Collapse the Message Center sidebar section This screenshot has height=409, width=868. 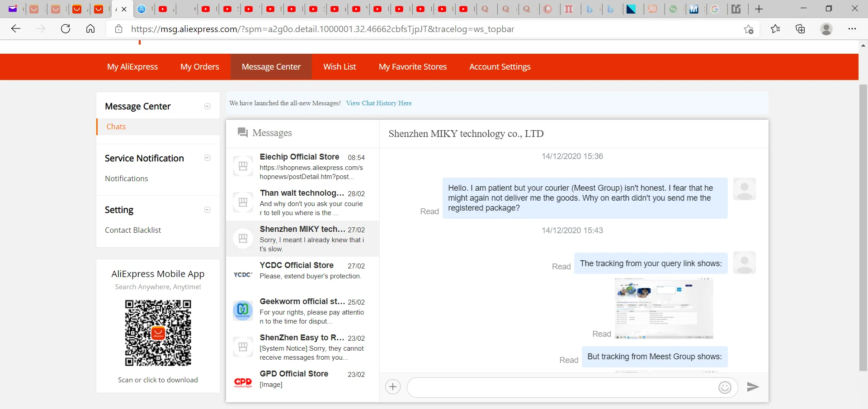(208, 106)
